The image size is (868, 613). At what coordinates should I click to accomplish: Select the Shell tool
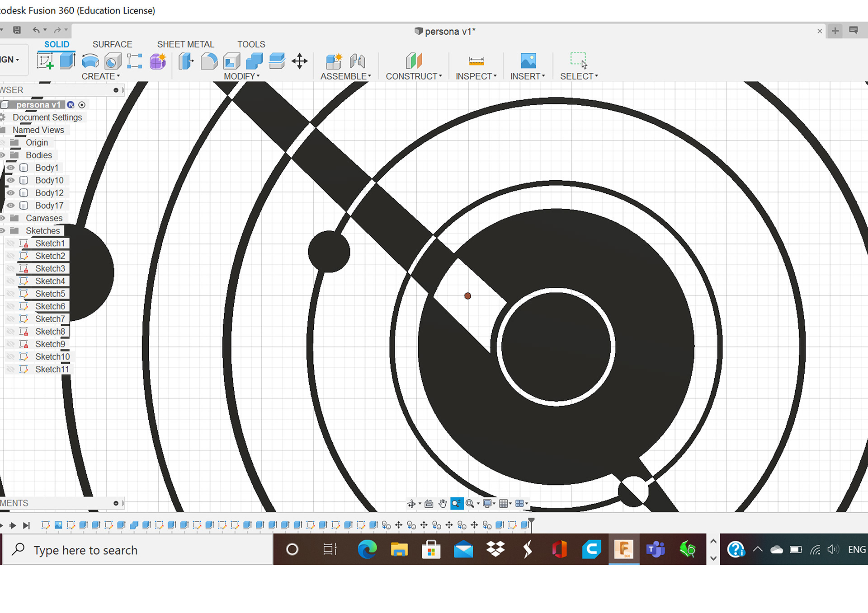(231, 61)
